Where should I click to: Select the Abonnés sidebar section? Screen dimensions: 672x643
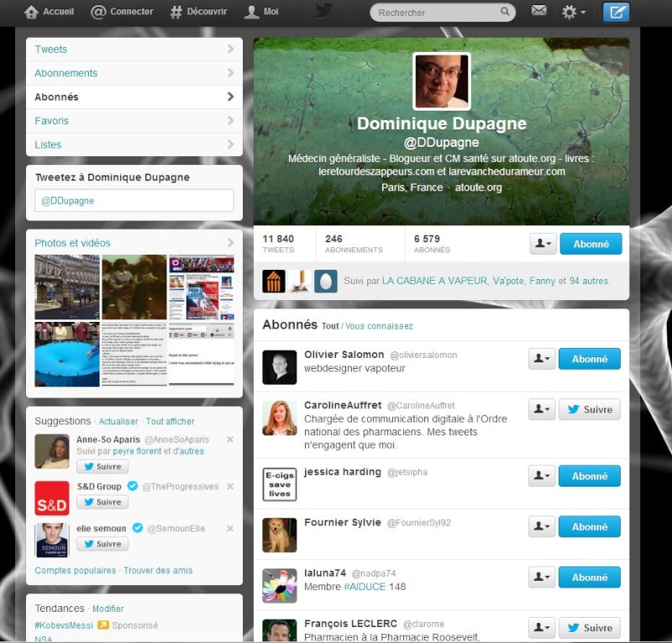click(134, 97)
